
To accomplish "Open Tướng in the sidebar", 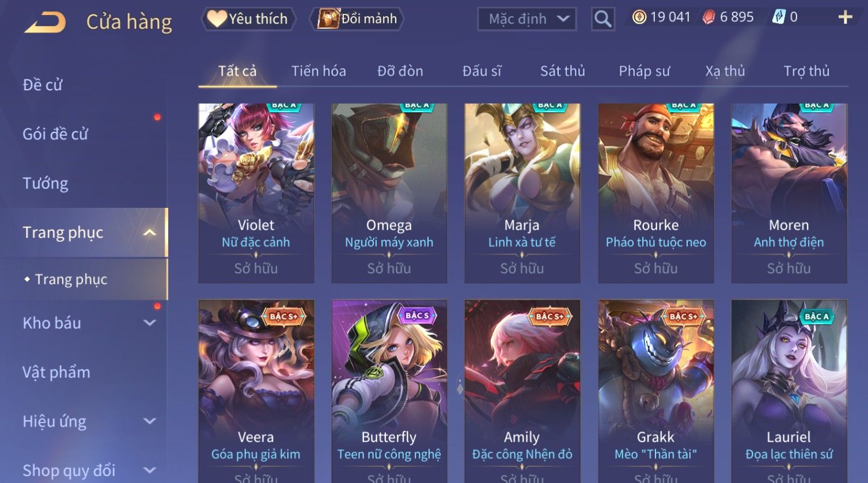I will 46,183.
